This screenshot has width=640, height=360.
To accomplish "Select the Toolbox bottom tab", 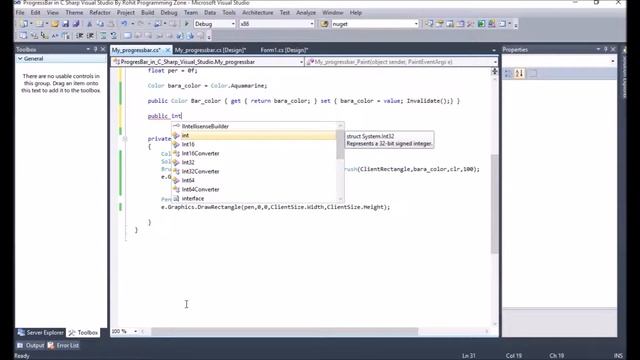I will [84, 333].
